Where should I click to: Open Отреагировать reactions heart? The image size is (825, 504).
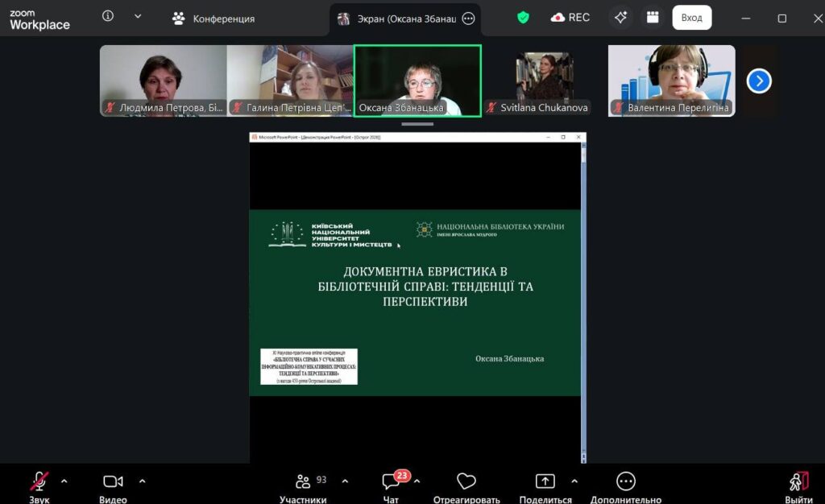pyautogui.click(x=466, y=486)
